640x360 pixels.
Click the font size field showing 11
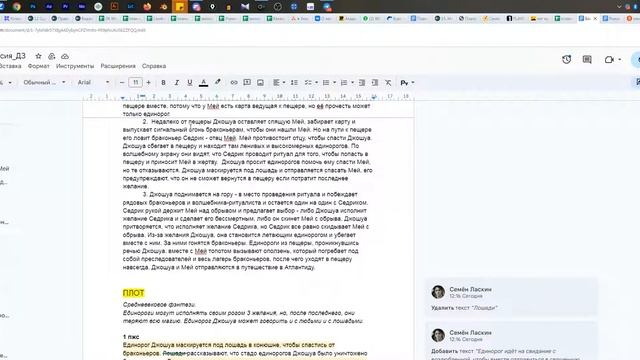point(135,82)
